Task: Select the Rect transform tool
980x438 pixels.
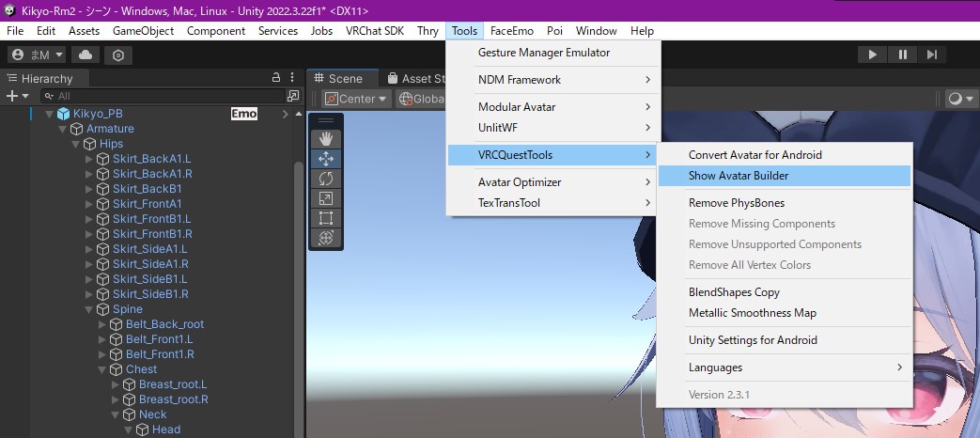Action: point(326,218)
